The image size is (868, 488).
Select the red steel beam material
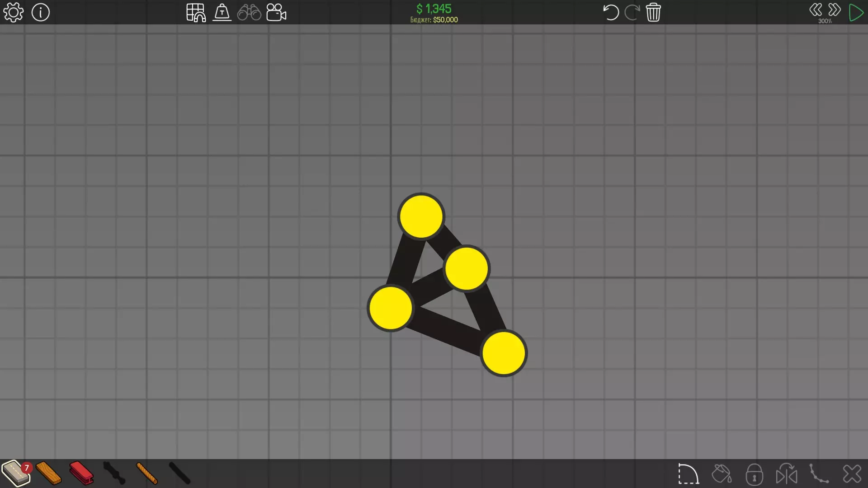(81, 473)
